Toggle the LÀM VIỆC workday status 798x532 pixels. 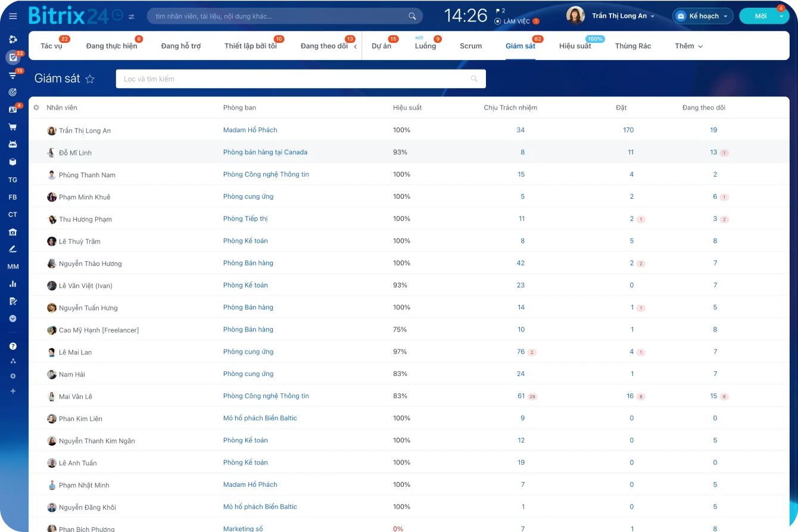tap(512, 21)
